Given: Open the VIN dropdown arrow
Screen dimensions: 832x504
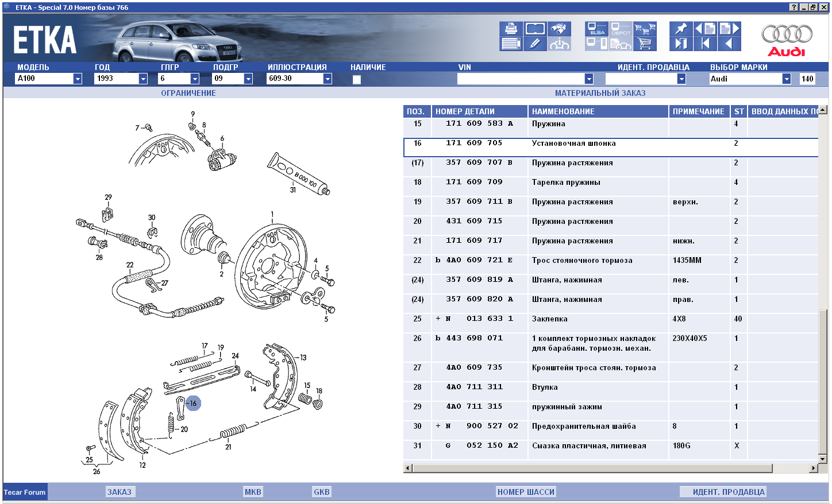Looking at the screenshot, I should click(x=589, y=79).
